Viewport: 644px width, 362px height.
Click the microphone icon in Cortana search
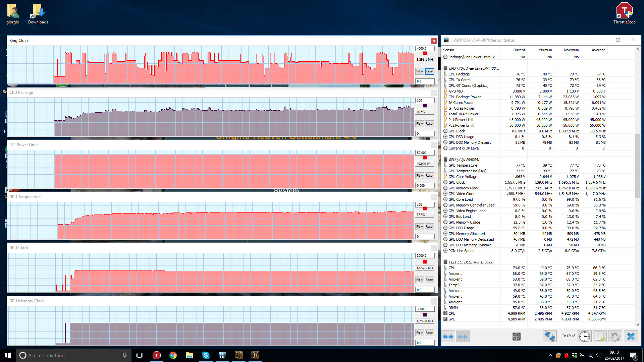[124, 355]
